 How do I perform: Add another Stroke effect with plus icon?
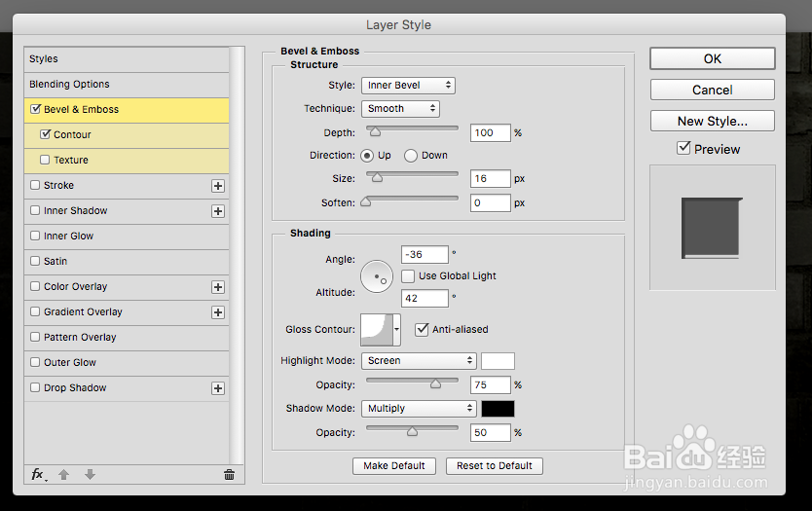coord(218,186)
